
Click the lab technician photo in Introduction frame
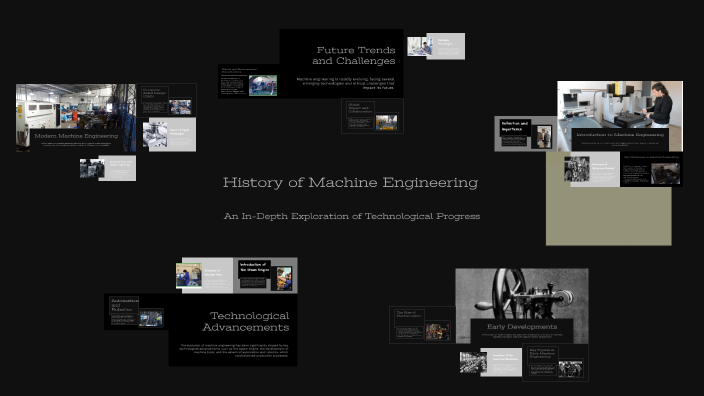point(620,105)
